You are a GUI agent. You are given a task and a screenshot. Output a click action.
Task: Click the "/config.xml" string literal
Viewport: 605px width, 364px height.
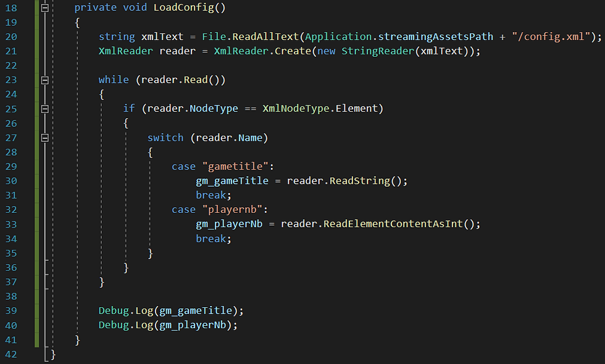point(551,36)
